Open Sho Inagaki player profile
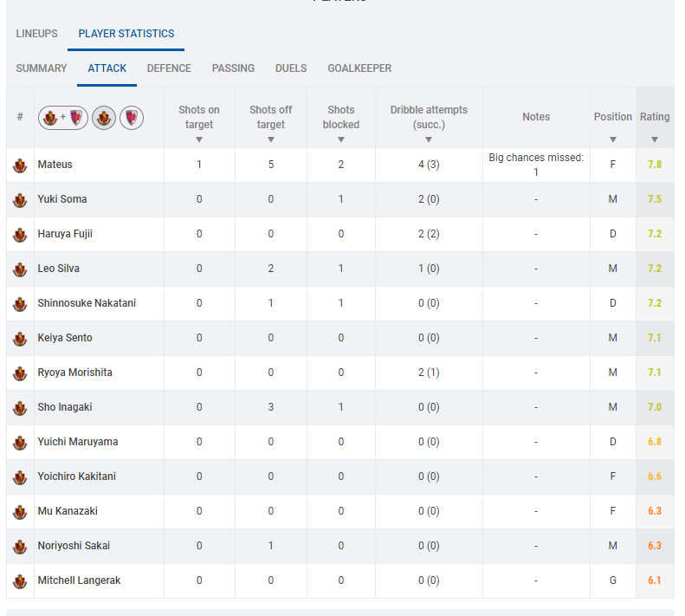Screen dimensions: 685x616 point(65,407)
